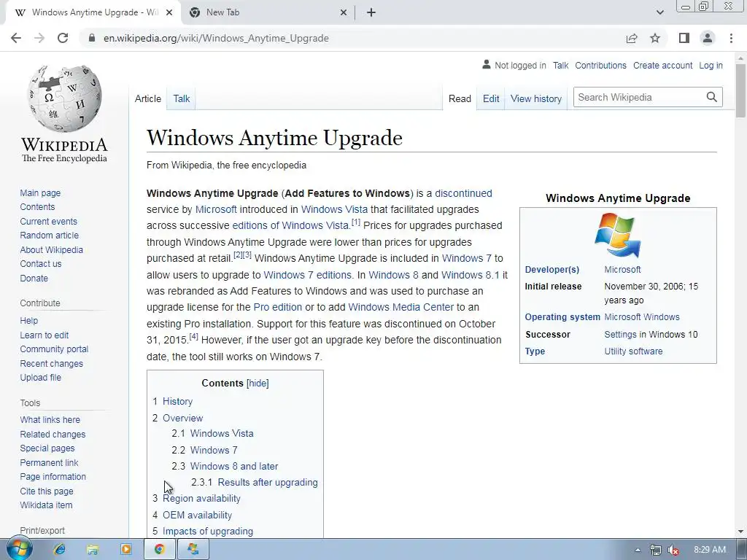The height and width of the screenshot is (560, 747).
Task: Open Windows Explorer folder on taskbar
Action: tap(93, 550)
